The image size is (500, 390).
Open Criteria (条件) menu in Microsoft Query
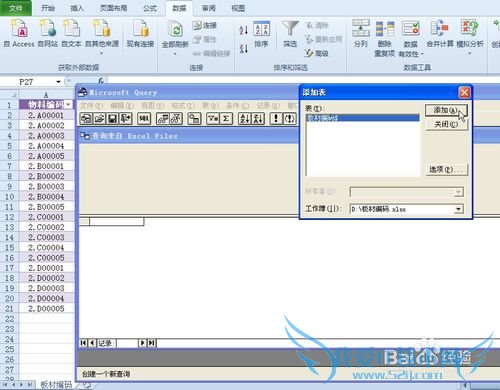[237, 106]
